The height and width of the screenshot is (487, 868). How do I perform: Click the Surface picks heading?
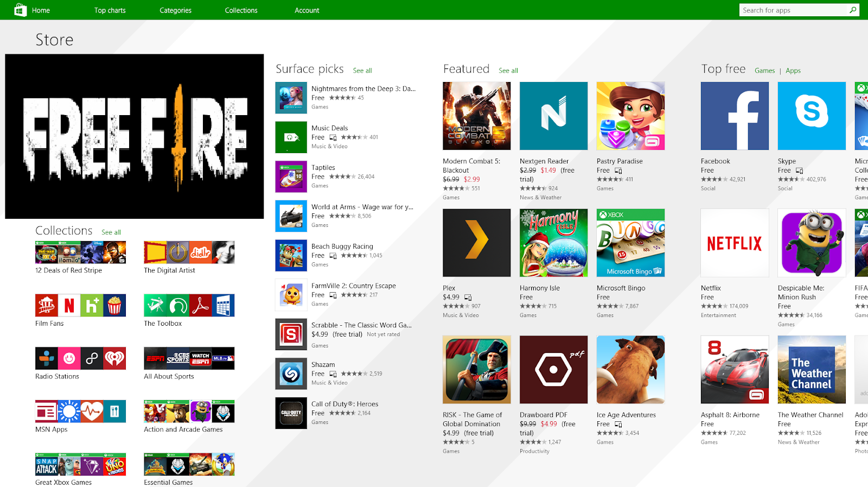(310, 69)
